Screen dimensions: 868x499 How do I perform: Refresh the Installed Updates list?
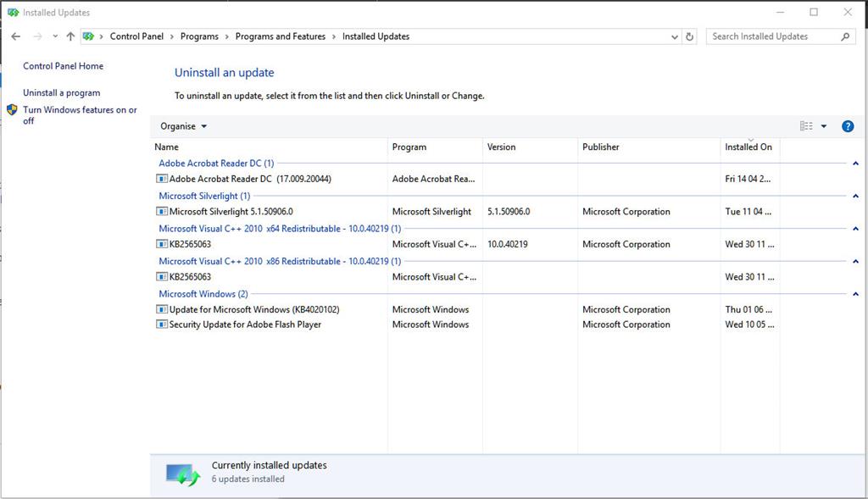[689, 36]
